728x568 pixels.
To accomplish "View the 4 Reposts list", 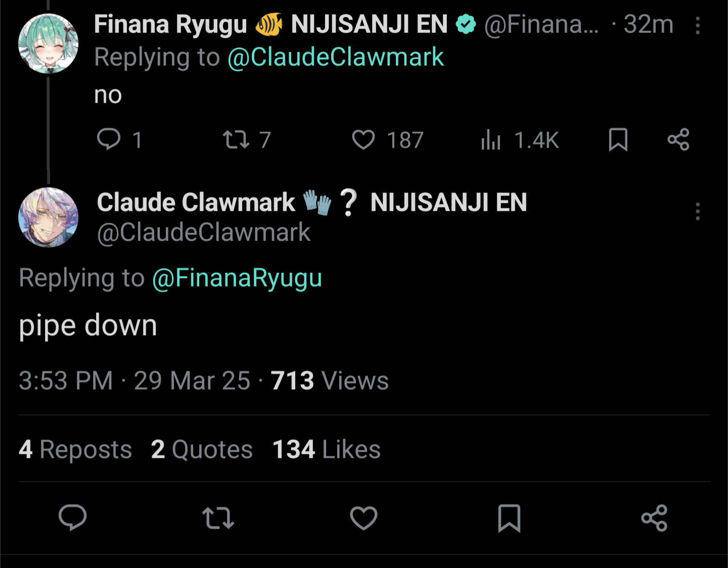I will coord(75,449).
